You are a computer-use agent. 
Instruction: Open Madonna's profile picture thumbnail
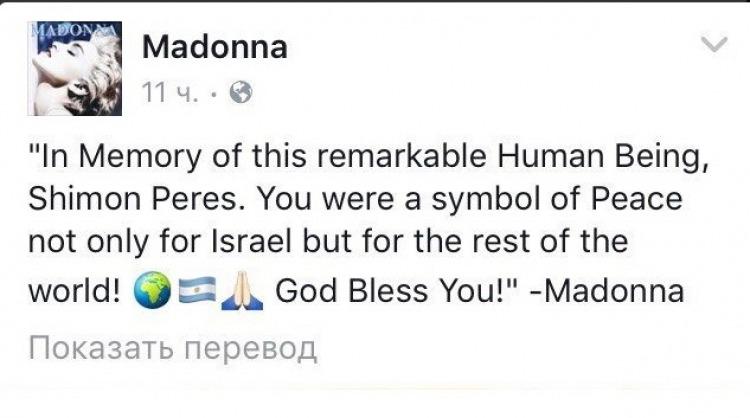click(x=75, y=68)
